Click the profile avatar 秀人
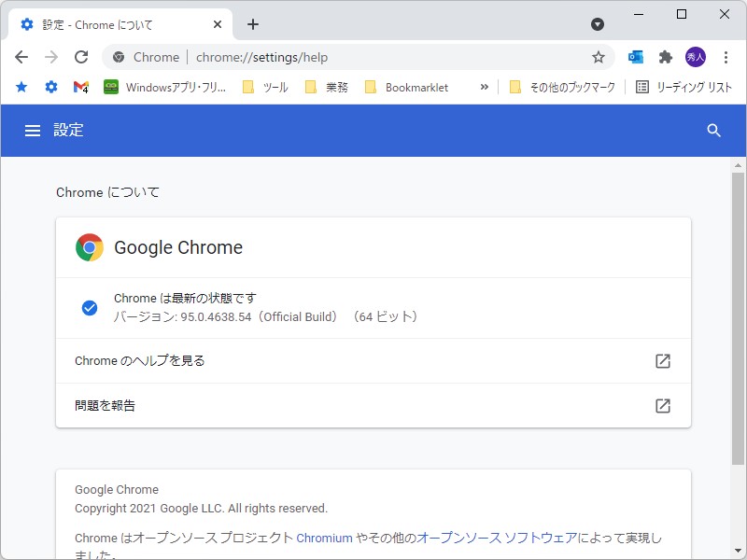 (x=698, y=57)
